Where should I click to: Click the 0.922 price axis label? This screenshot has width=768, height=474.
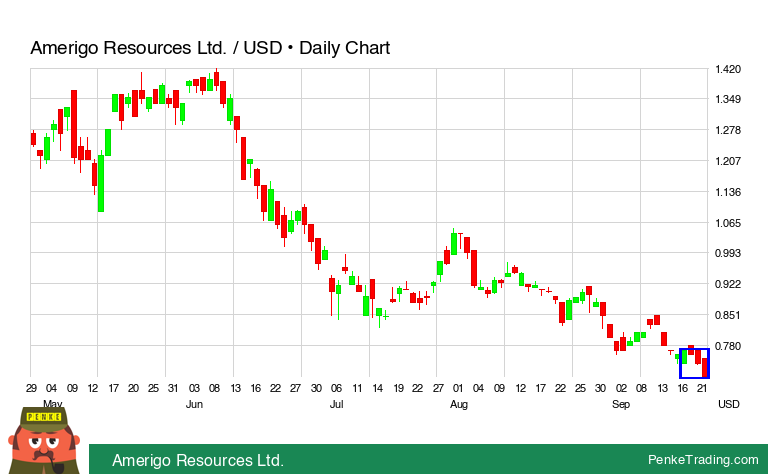728,284
